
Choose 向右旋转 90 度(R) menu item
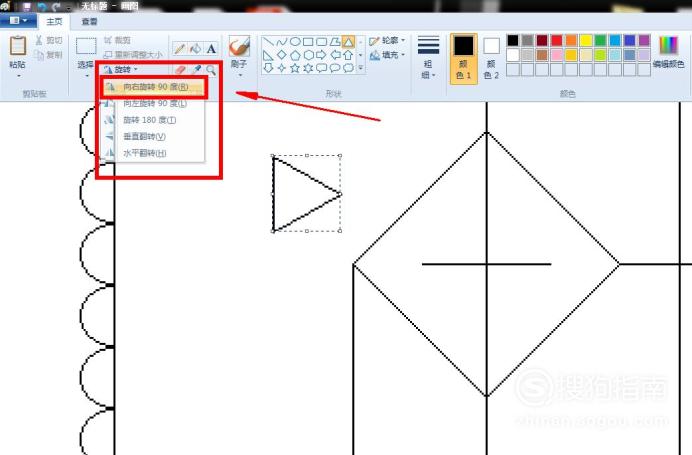tap(153, 87)
